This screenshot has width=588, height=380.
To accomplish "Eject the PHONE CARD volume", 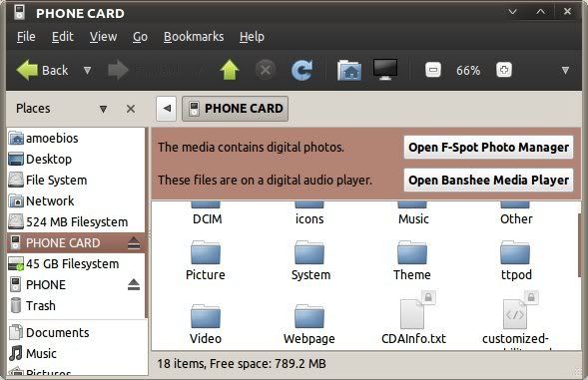I will click(x=134, y=243).
